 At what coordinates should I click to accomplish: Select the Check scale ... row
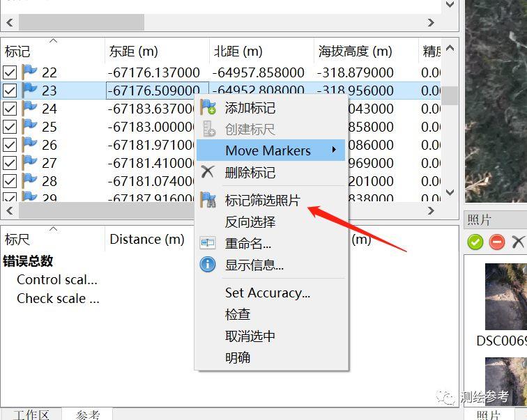[58, 298]
